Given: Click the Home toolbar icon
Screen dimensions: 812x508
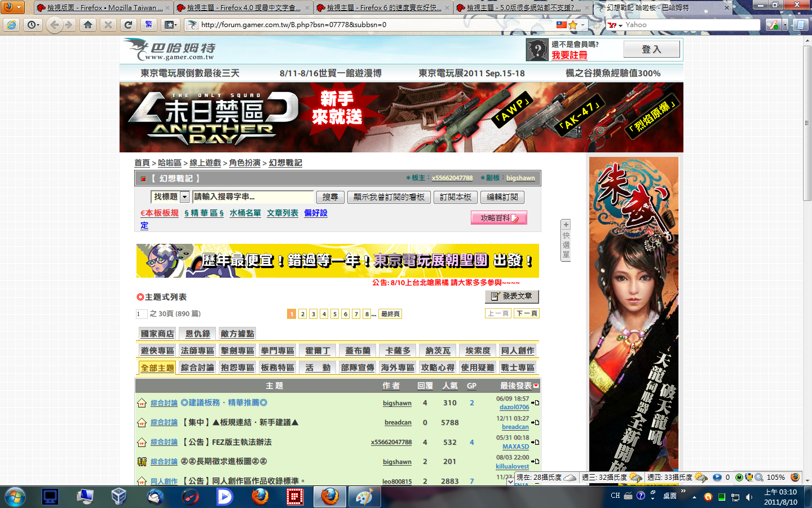Looking at the screenshot, I should click(x=88, y=25).
